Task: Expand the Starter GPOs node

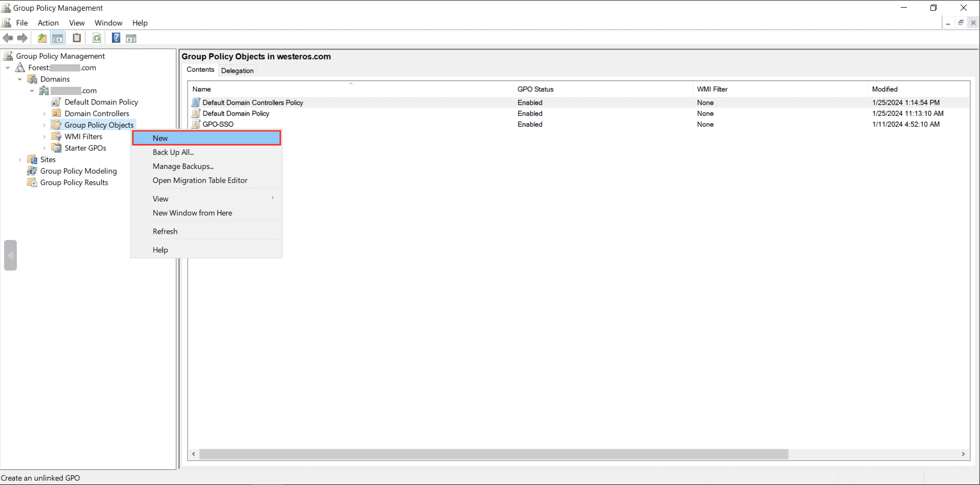Action: tap(44, 148)
